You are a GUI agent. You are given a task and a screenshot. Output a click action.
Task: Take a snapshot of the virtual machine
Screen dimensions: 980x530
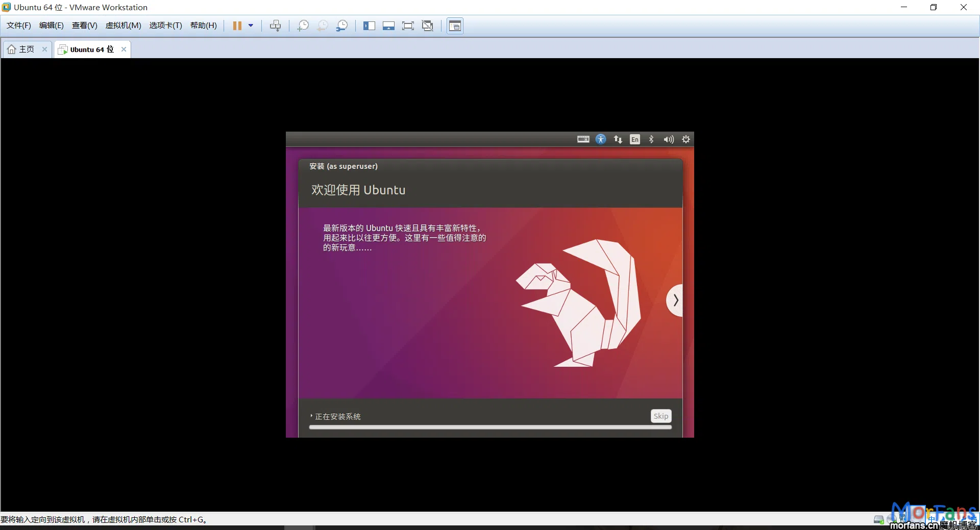[303, 26]
